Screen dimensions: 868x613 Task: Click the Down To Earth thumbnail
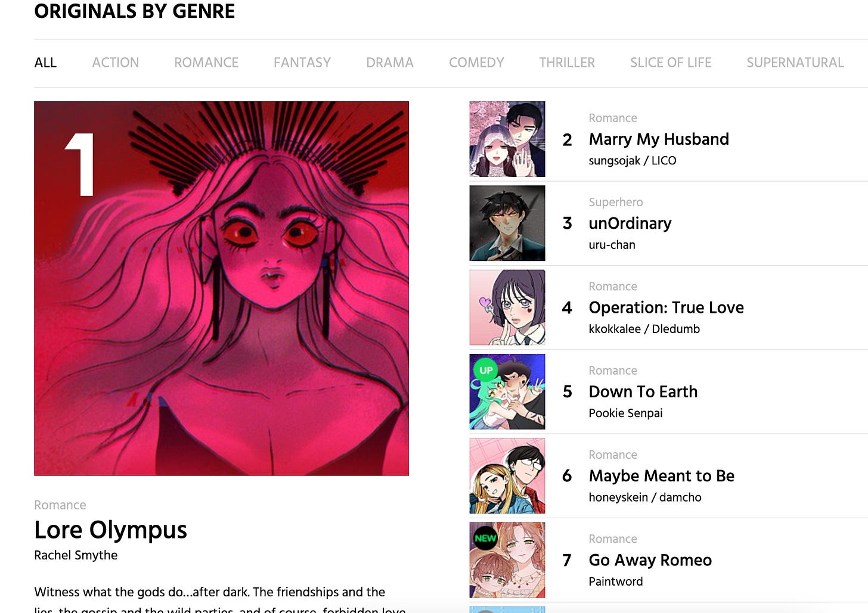507,391
